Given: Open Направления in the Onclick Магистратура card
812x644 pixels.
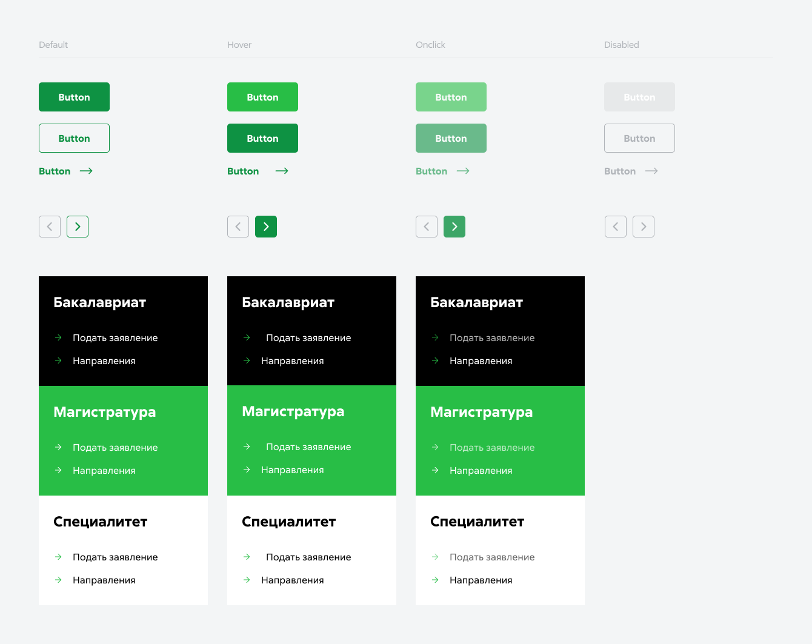Looking at the screenshot, I should (481, 471).
